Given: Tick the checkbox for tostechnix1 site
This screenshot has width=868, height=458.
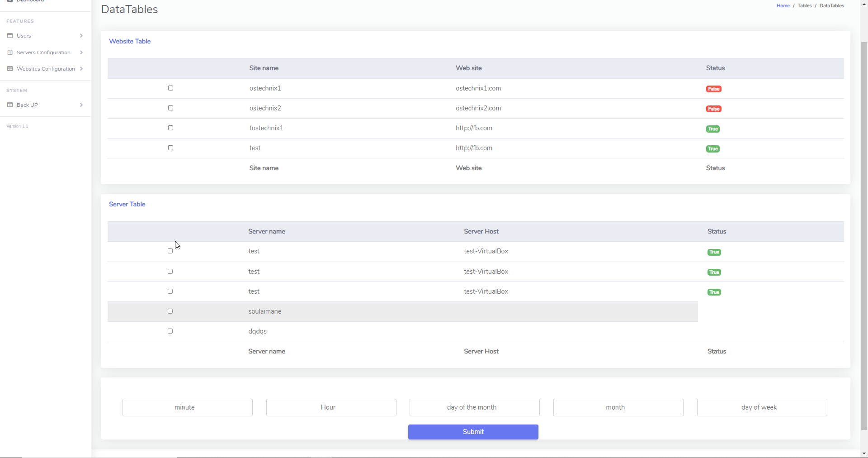Looking at the screenshot, I should [x=170, y=128].
